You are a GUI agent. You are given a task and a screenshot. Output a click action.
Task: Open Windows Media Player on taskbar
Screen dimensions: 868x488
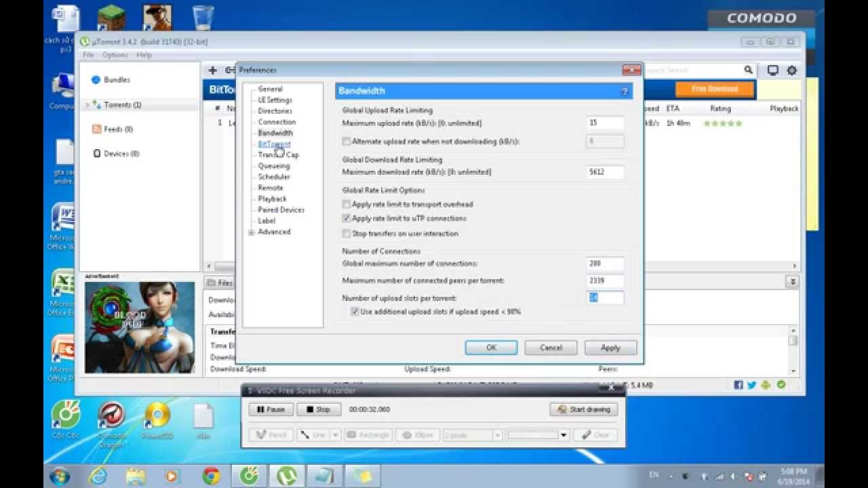coord(174,476)
